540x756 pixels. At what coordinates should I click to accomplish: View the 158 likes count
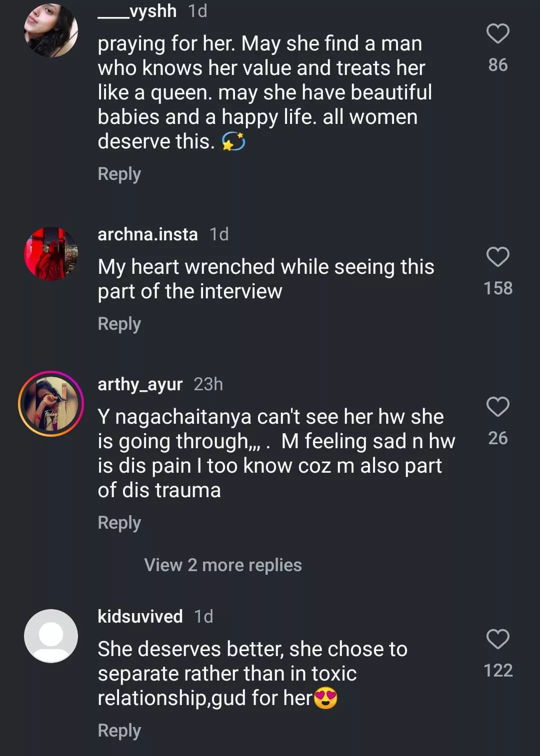[x=498, y=288]
